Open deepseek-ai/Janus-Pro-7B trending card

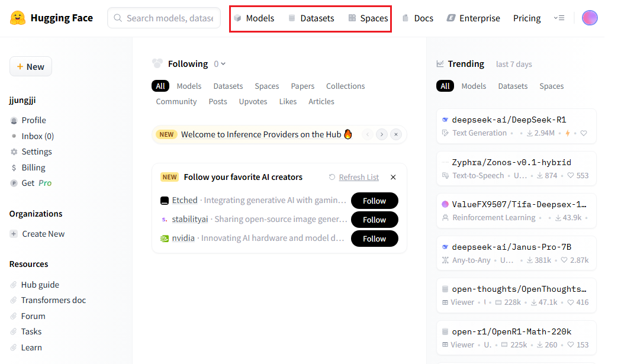tap(516, 253)
